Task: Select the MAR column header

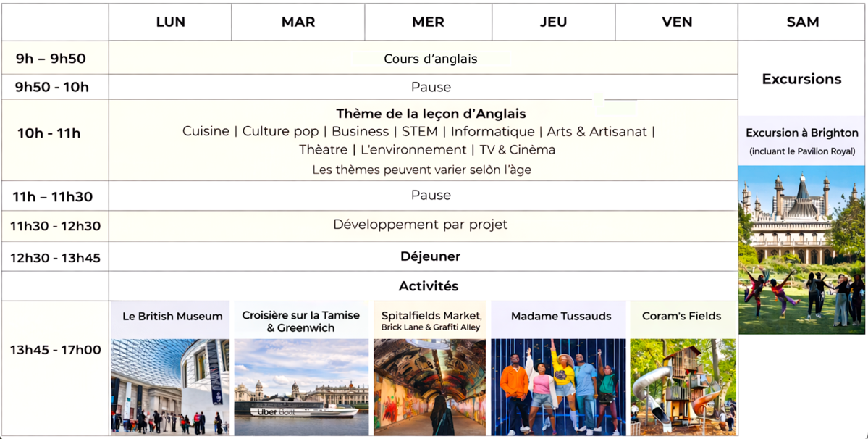Action: (298, 22)
